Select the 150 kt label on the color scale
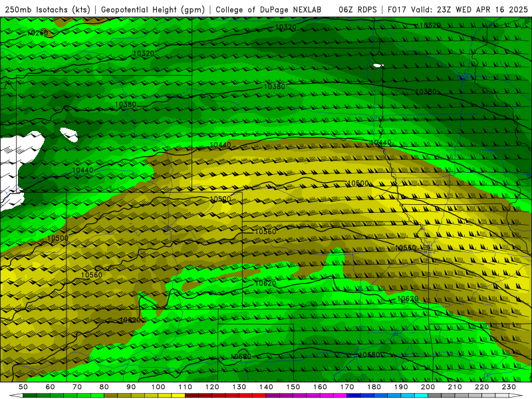This screenshot has height=399, width=532. [x=293, y=387]
